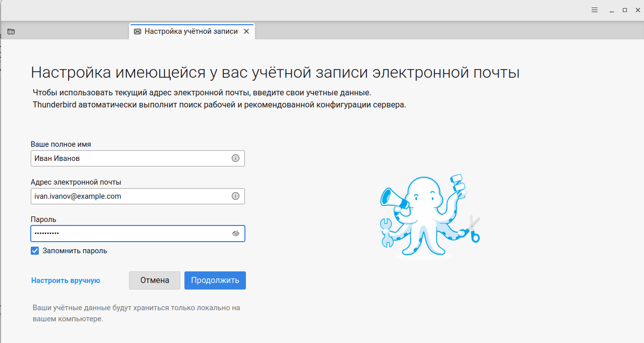Close the Thunderbird window
The height and width of the screenshot is (343, 644).
(x=638, y=10)
